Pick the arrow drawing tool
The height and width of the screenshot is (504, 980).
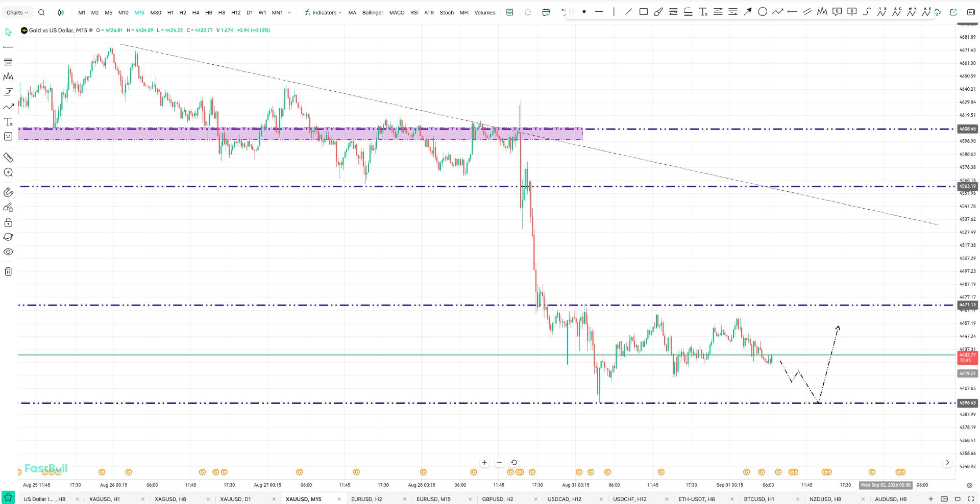(x=748, y=12)
